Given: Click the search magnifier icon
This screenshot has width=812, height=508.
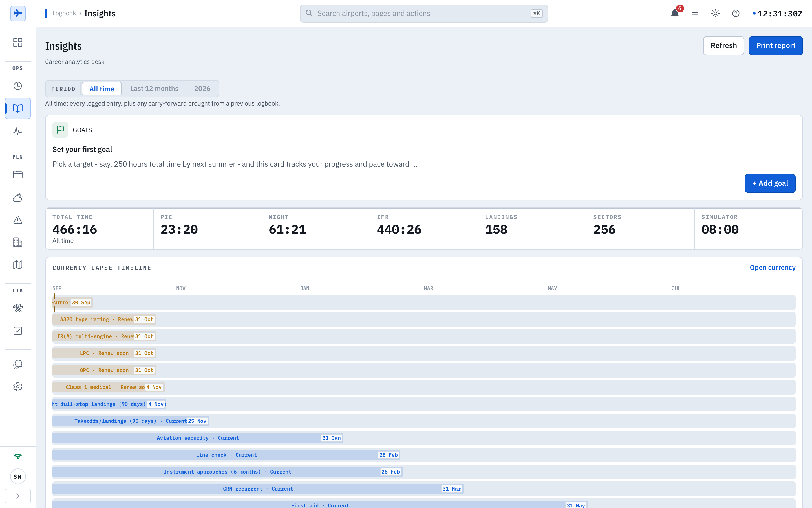Looking at the screenshot, I should [x=309, y=13].
